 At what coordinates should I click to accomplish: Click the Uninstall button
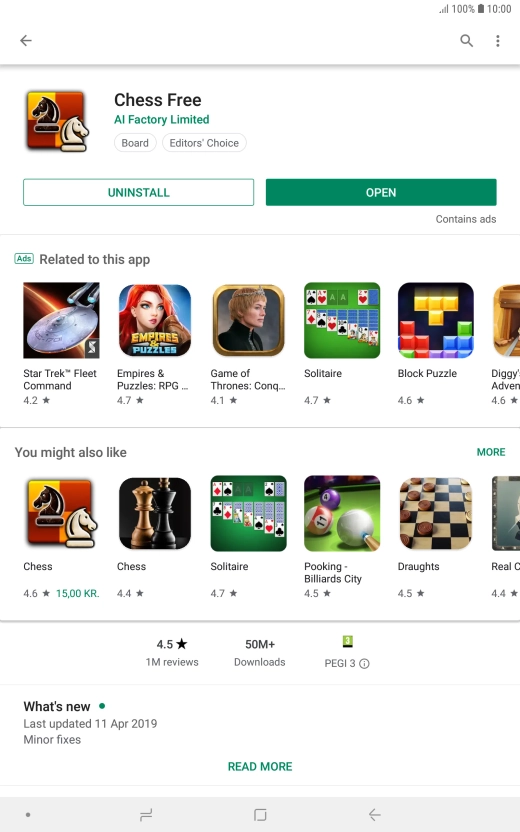(x=138, y=192)
